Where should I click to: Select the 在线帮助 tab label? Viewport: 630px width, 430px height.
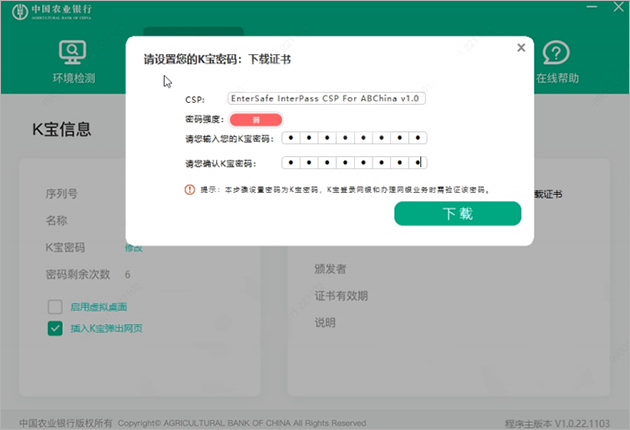pyautogui.click(x=556, y=78)
